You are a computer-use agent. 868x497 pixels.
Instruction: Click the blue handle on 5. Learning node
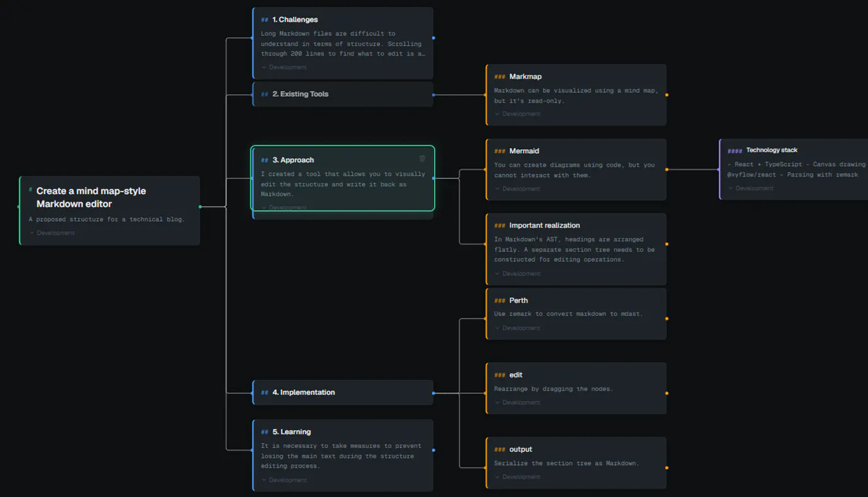pos(433,450)
